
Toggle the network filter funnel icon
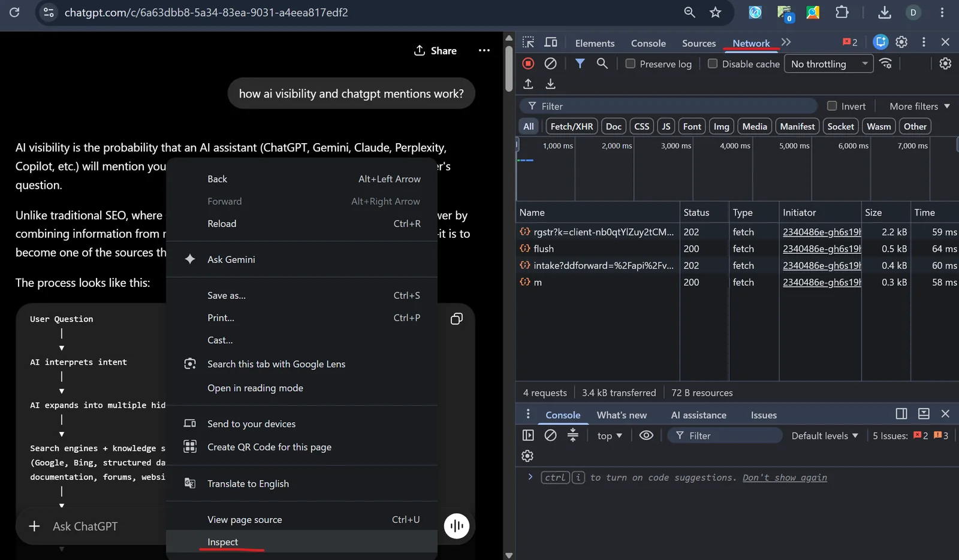click(580, 63)
